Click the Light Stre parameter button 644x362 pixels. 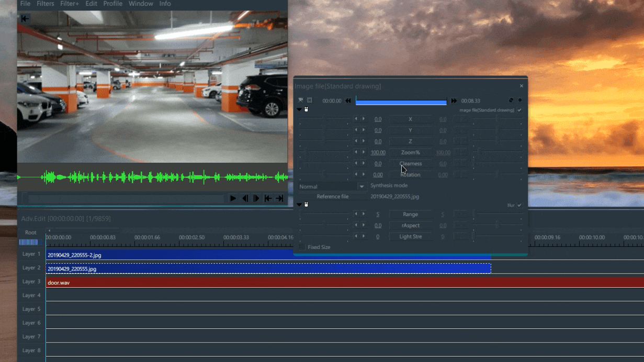click(x=411, y=236)
